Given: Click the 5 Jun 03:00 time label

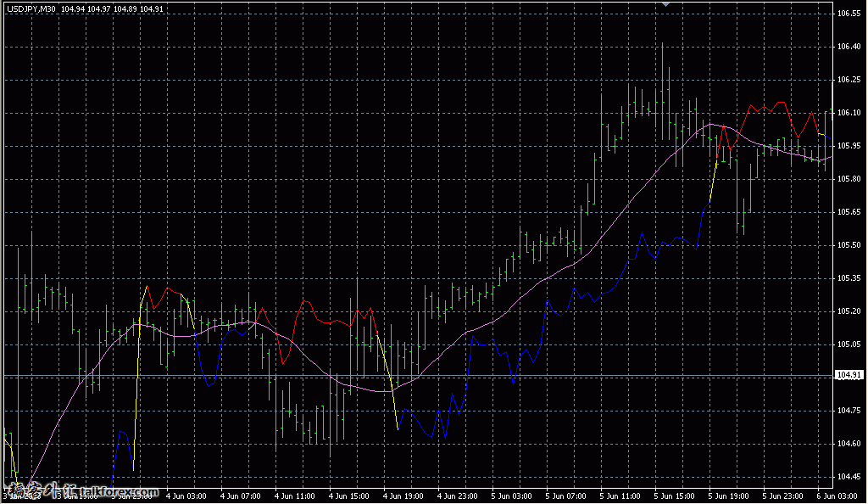Looking at the screenshot, I should pyautogui.click(x=511, y=496).
